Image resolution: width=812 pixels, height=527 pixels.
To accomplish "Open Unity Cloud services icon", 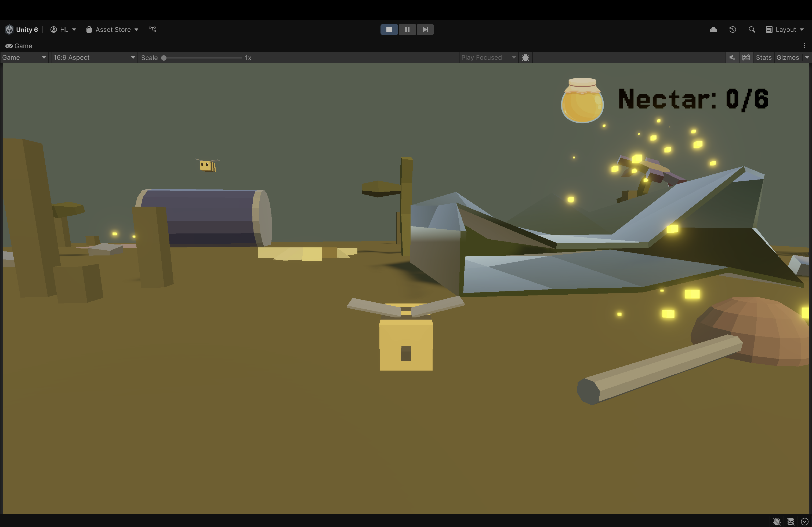I will pos(713,30).
